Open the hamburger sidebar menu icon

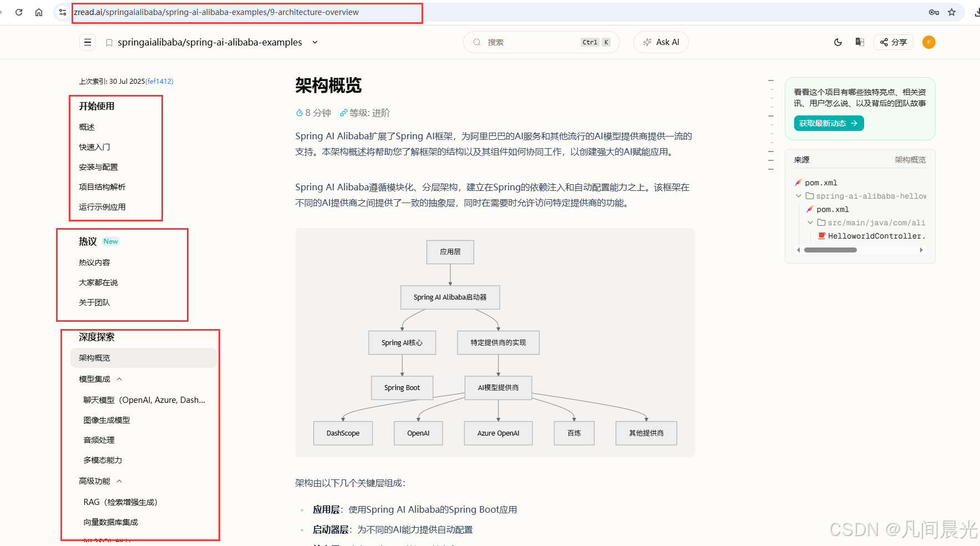88,42
